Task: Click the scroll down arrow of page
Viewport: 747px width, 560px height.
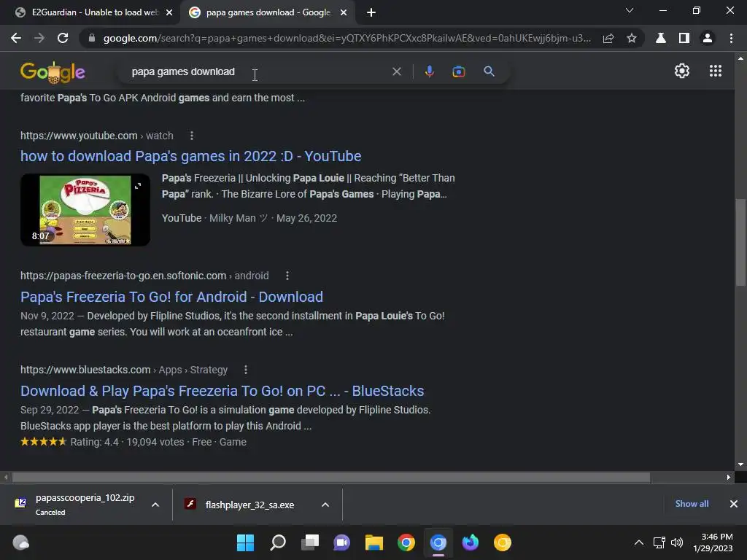Action: tap(740, 464)
